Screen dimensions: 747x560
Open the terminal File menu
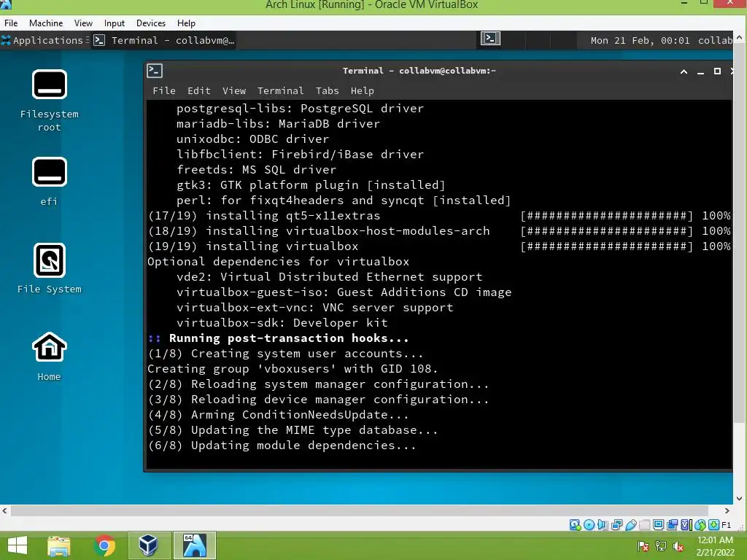coord(164,90)
